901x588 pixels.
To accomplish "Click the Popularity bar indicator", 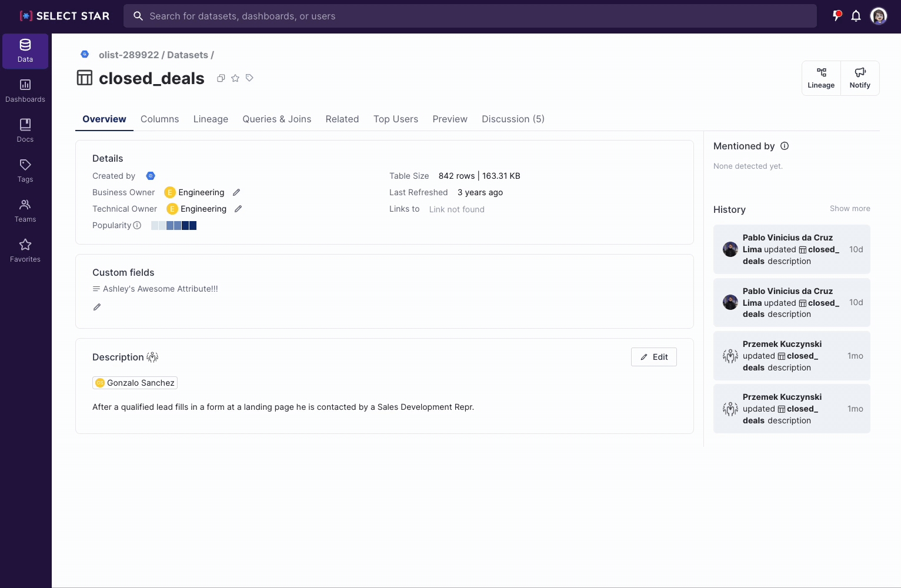I will 173,225.
